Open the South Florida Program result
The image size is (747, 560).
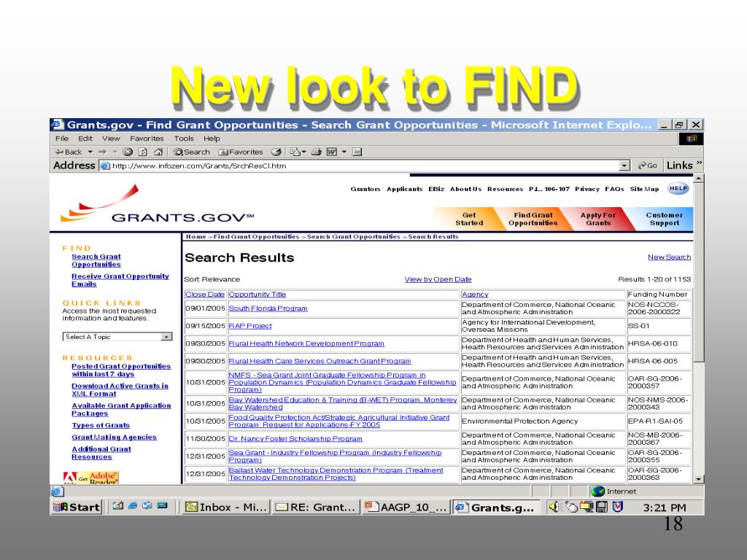tap(268, 308)
